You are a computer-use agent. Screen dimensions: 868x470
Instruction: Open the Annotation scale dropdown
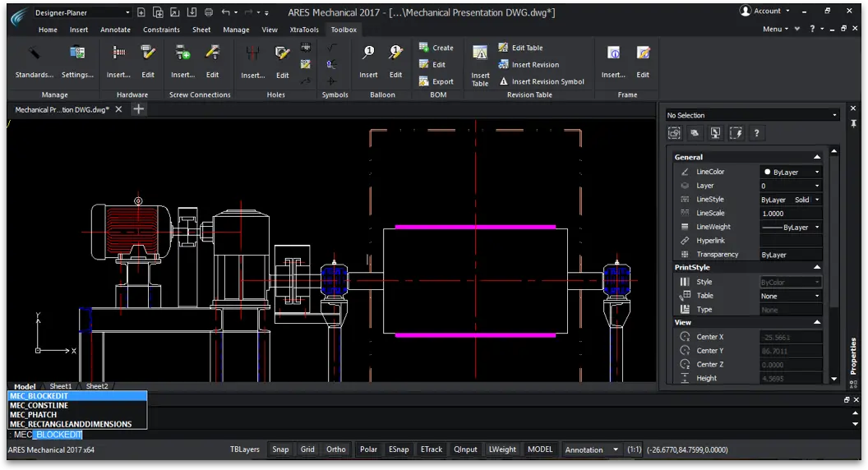pyautogui.click(x=591, y=449)
